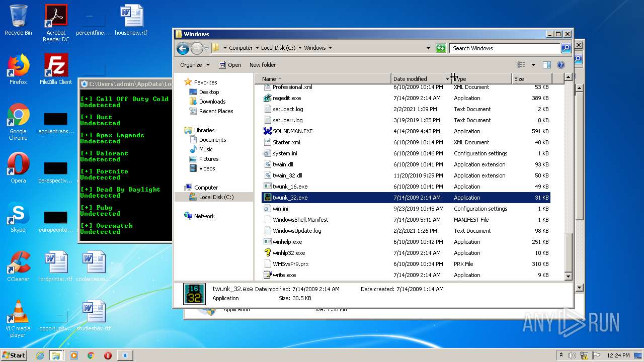The width and height of the screenshot is (644, 362).
Task: Open the views dropdown arrow
Action: [533, 65]
